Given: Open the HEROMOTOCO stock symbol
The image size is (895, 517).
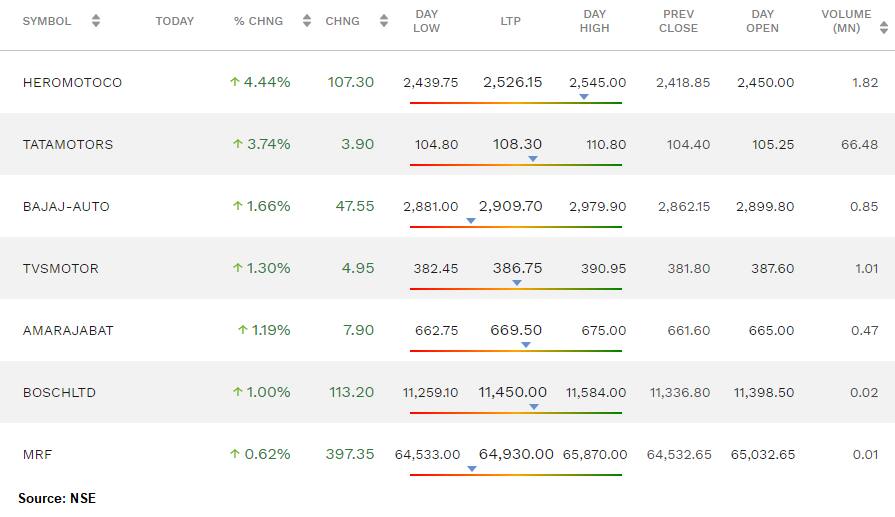Looking at the screenshot, I should [72, 83].
